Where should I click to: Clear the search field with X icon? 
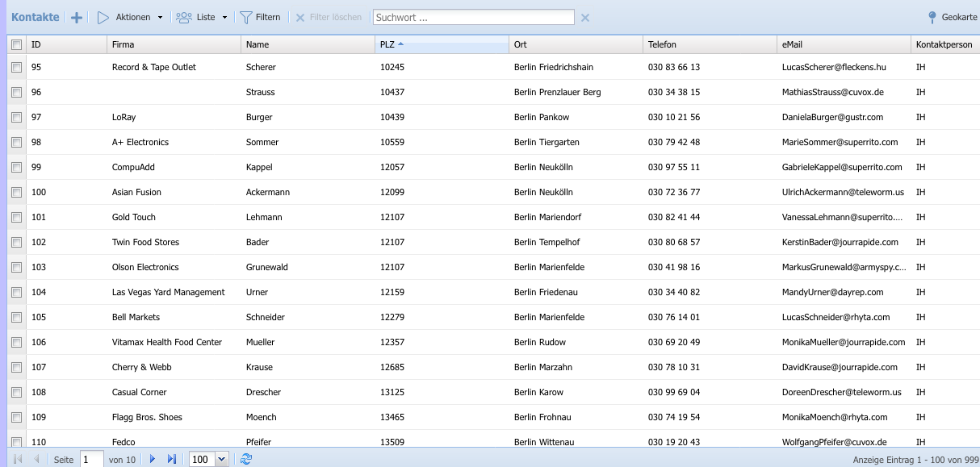tap(585, 18)
